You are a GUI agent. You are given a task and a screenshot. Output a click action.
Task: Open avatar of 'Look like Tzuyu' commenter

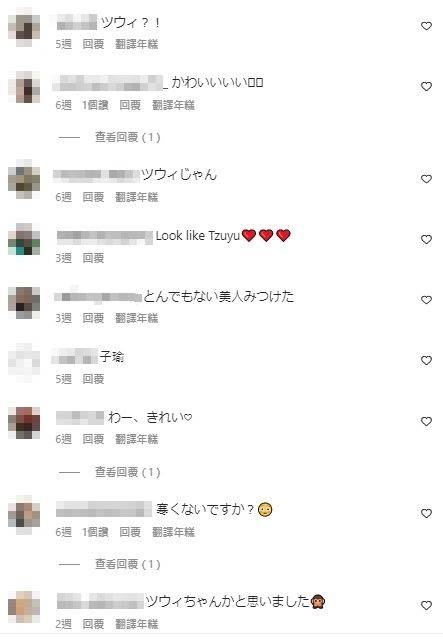pos(24,239)
